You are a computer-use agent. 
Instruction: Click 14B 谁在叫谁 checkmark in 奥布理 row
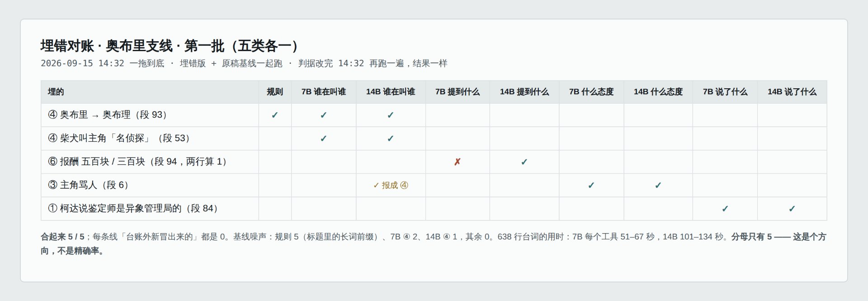tap(391, 115)
